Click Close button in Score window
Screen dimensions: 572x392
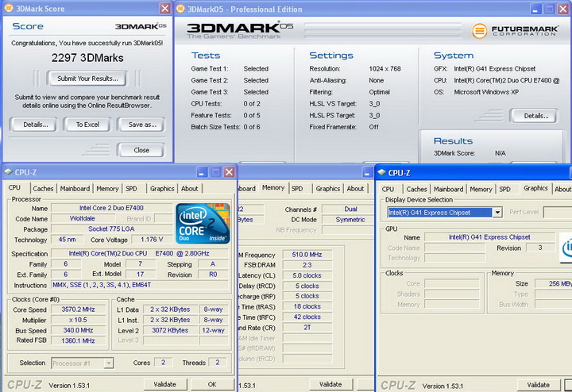coord(141,150)
